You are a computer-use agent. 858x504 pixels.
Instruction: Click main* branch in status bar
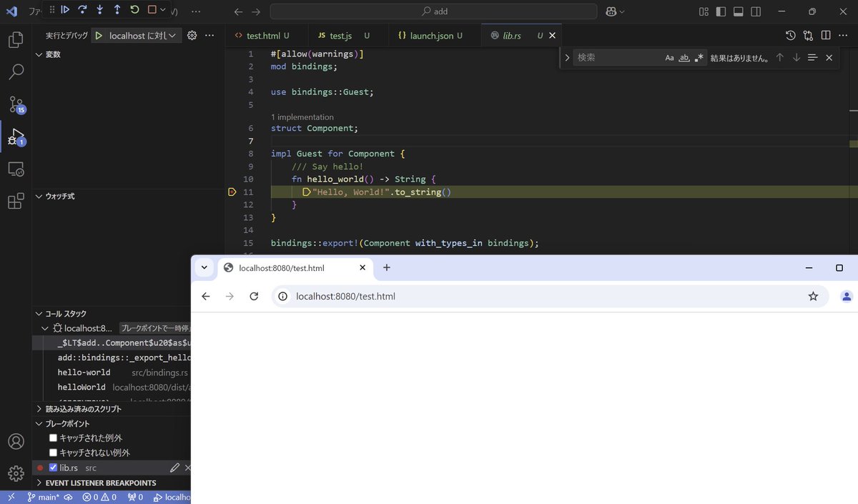click(x=44, y=497)
